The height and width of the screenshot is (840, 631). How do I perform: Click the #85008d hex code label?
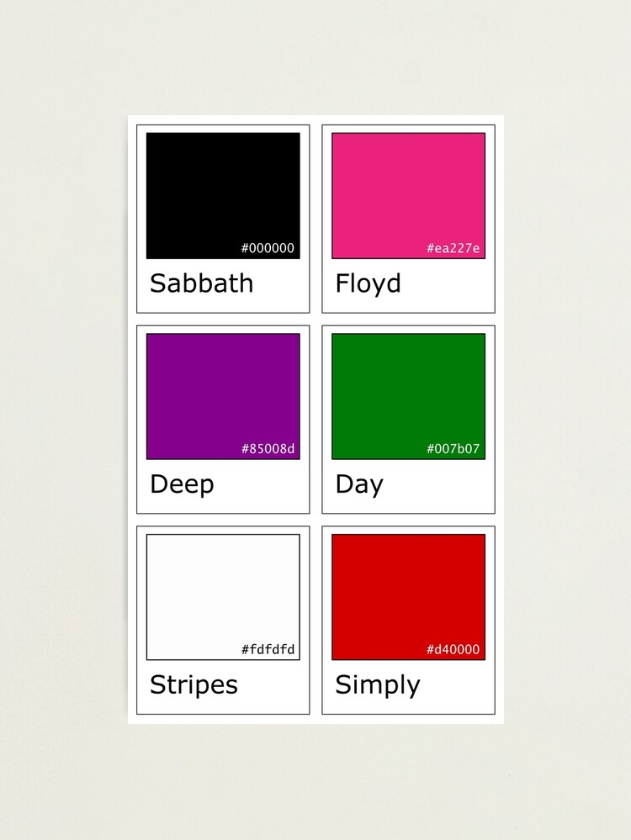(x=268, y=449)
